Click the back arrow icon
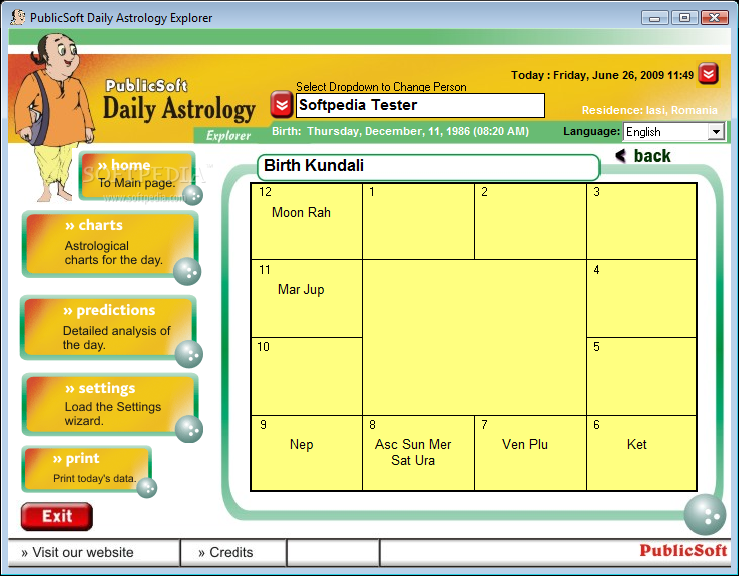 click(621, 156)
